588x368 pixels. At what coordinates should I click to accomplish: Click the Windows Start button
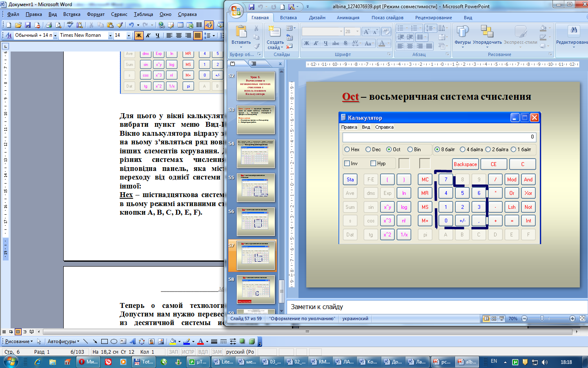11,362
